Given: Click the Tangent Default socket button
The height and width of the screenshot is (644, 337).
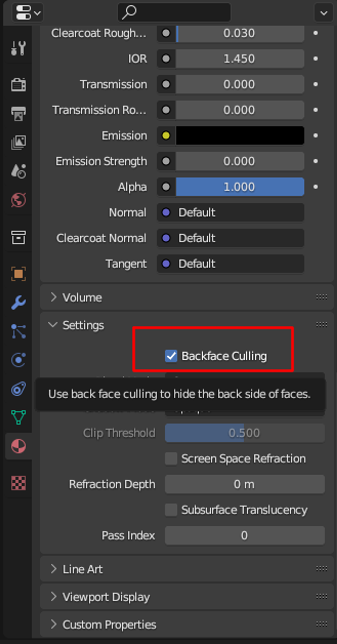Looking at the screenshot, I should coord(230,264).
